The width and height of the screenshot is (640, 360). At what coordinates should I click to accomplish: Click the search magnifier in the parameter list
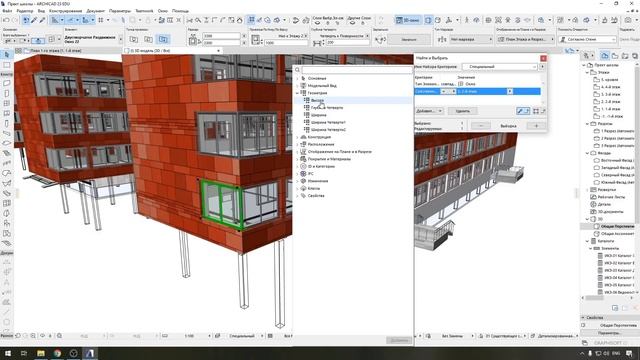tap(298, 70)
